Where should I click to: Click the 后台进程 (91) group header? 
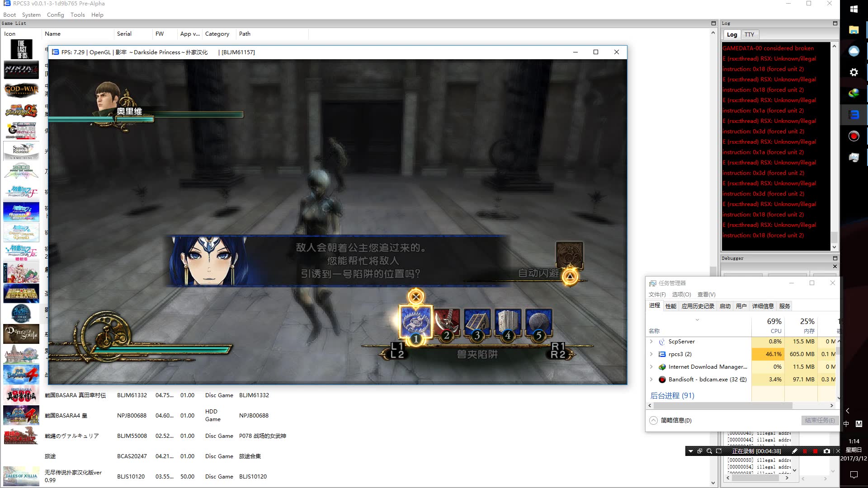(x=672, y=395)
